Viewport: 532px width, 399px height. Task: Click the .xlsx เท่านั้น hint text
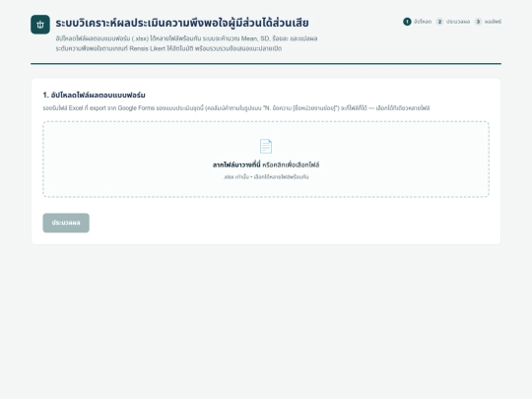(266, 176)
